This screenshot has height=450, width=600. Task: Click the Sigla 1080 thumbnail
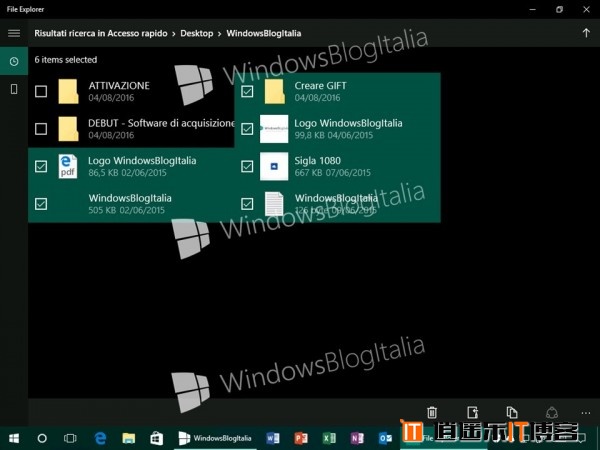pos(274,166)
